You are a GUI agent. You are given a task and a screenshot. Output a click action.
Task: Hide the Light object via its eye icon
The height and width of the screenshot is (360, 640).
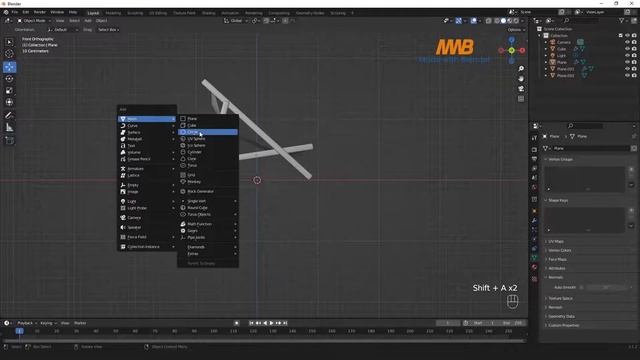[x=627, y=56]
